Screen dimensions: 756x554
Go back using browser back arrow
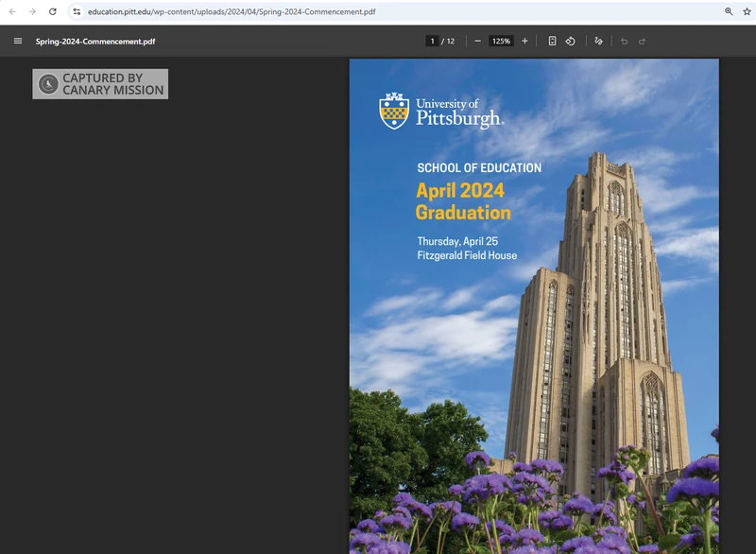click(x=12, y=11)
